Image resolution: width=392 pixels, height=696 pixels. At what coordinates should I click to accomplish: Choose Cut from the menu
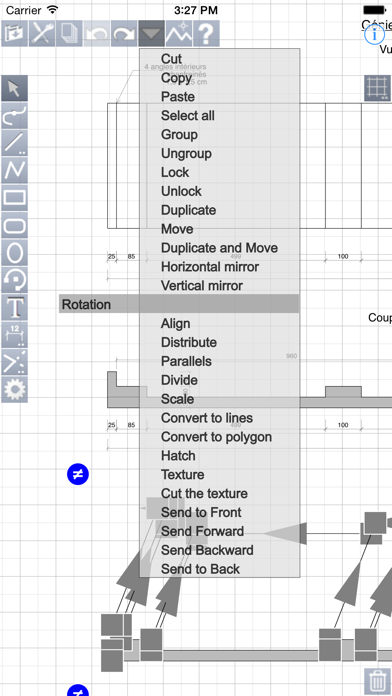coord(171,59)
